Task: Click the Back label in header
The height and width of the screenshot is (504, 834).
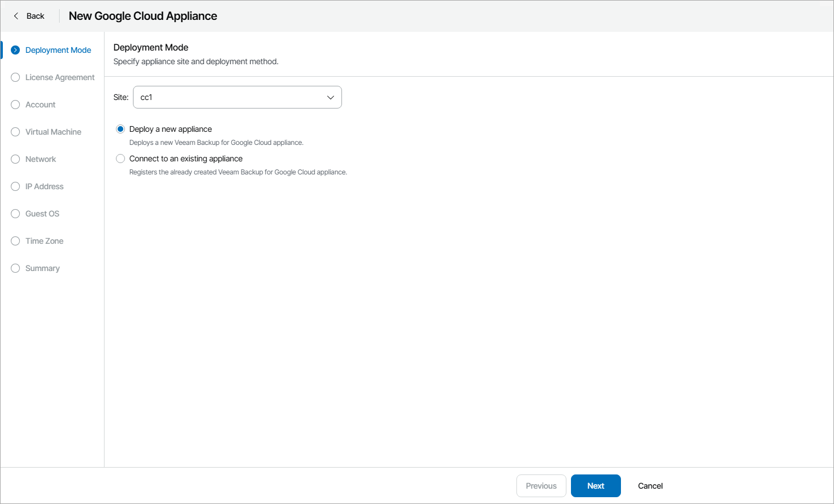Action: click(x=35, y=16)
